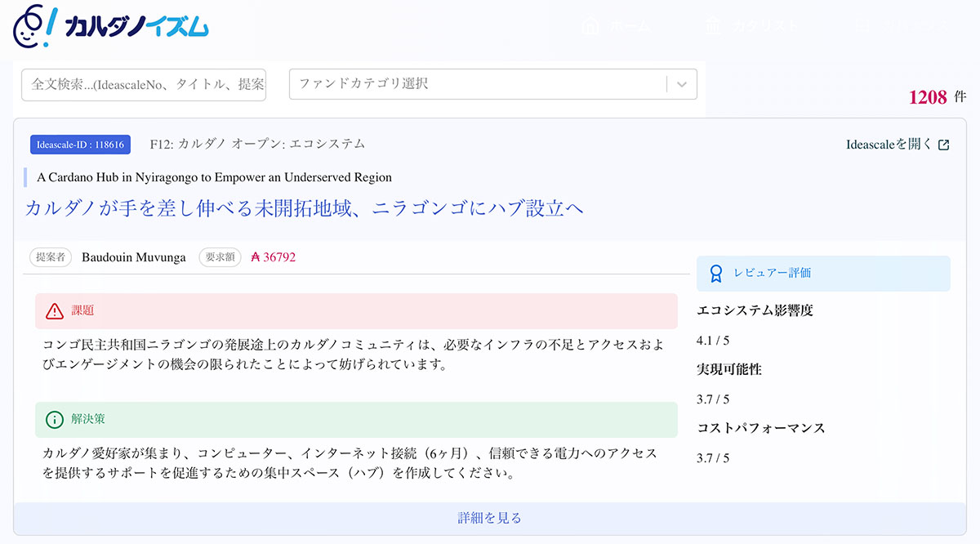Click the 課題 section heading
Screen dimensions: 980x544
click(x=82, y=311)
